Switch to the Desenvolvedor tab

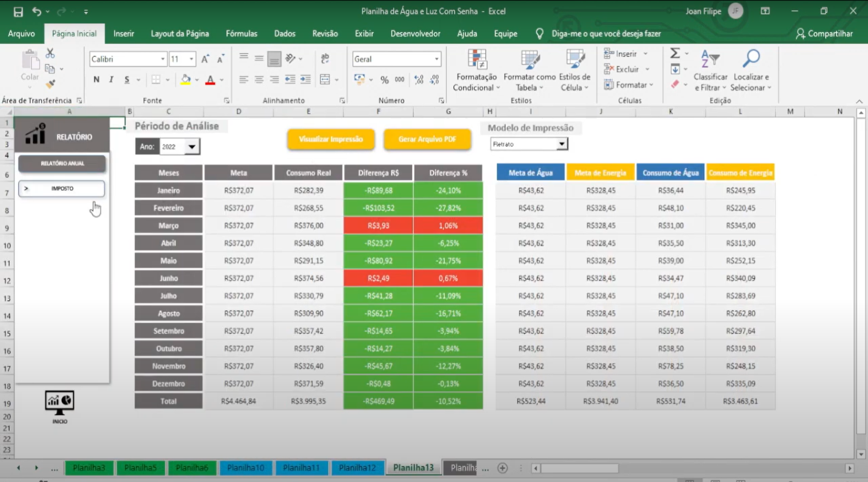(x=415, y=34)
